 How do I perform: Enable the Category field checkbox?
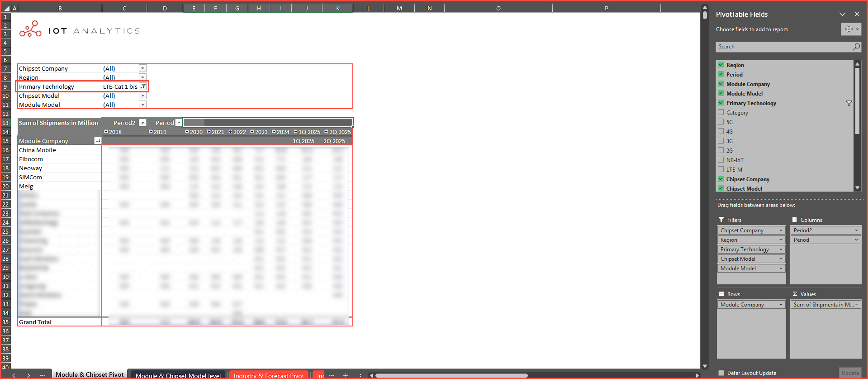[721, 112]
